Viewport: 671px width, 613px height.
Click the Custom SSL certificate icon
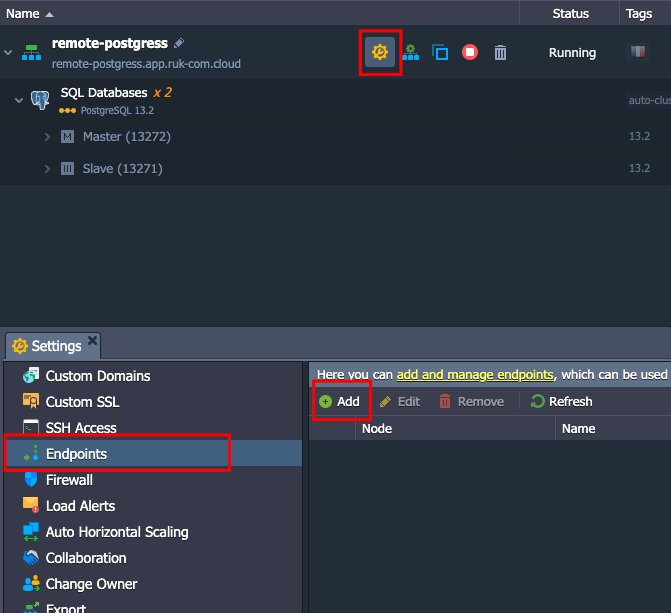31,401
